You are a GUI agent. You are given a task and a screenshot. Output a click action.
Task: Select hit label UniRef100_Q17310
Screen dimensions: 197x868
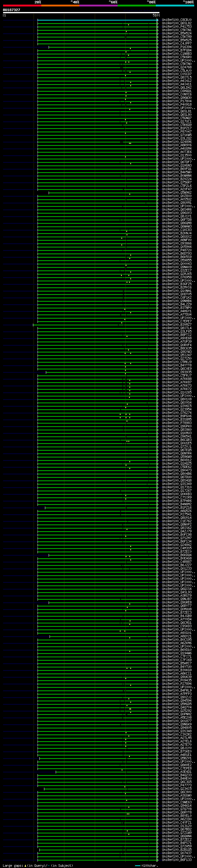tap(177, 487)
